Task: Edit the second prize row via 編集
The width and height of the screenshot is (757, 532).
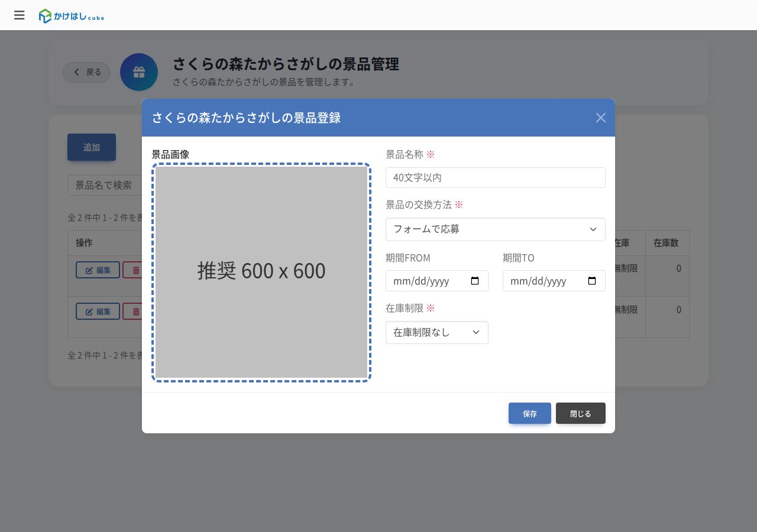Action: [98, 311]
